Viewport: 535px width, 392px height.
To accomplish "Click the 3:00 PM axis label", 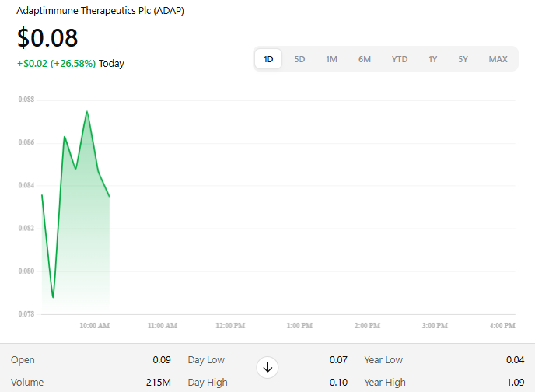I will pos(435,325).
